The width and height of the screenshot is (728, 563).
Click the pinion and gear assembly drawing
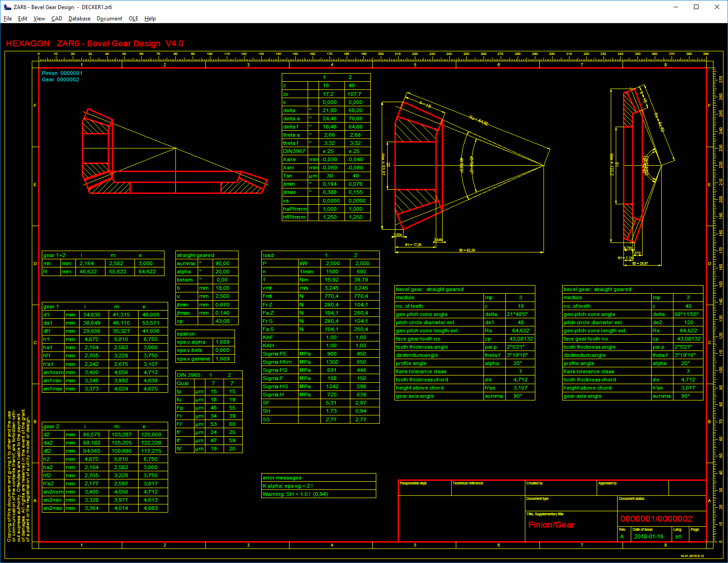click(175, 152)
